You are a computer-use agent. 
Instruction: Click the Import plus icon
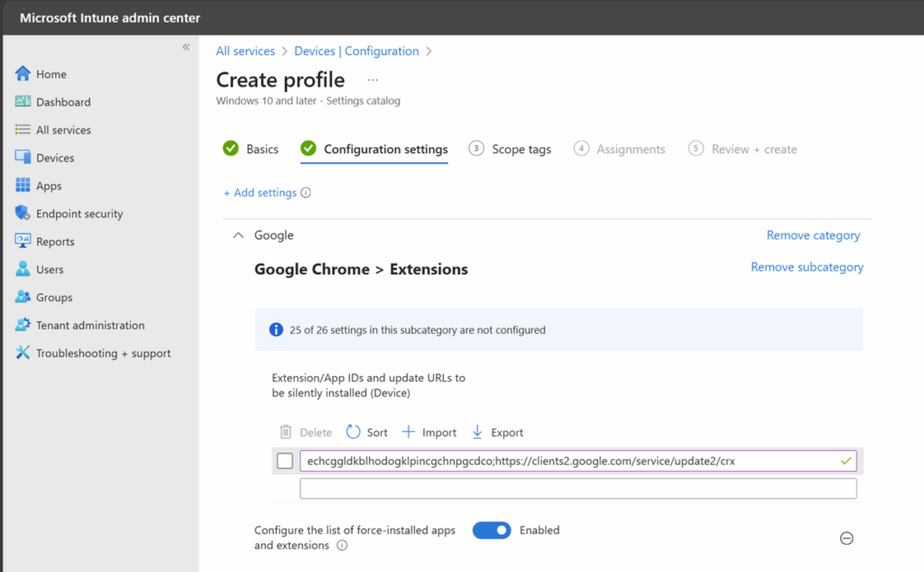409,432
